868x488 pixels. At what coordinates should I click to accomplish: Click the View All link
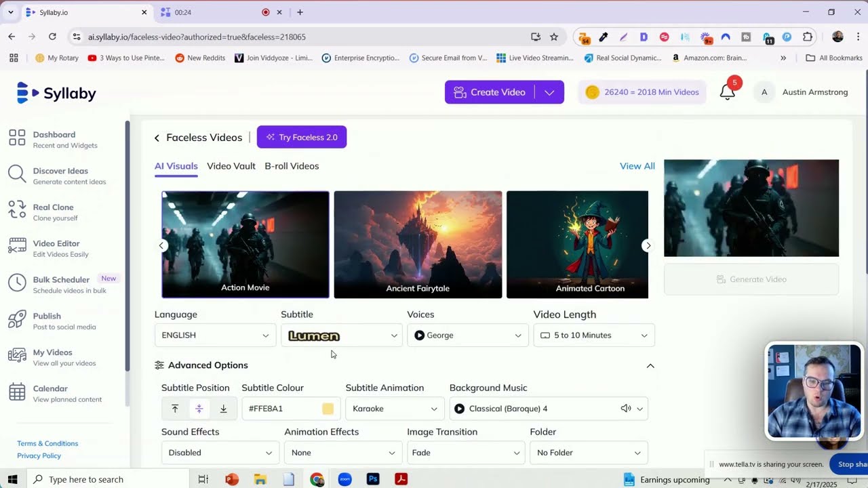click(637, 166)
